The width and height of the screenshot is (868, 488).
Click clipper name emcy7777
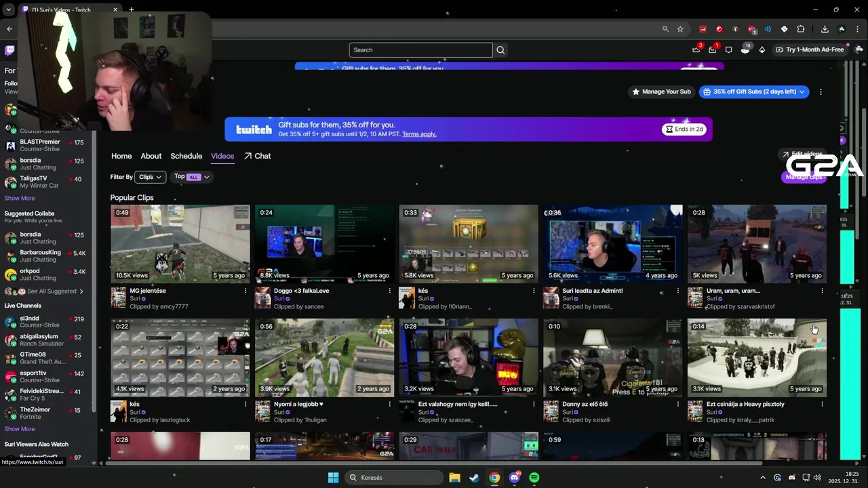point(174,306)
